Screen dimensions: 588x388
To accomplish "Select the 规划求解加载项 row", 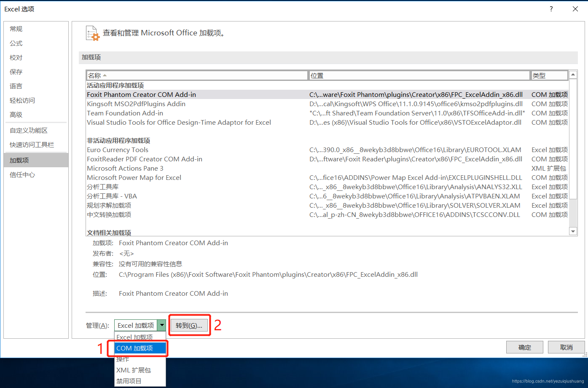I will coord(327,205).
